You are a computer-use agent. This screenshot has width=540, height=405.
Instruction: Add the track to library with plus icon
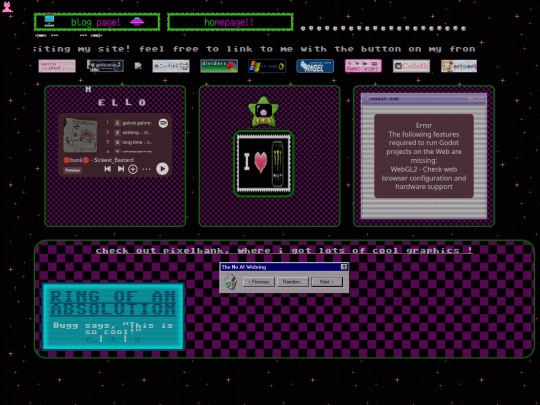(x=133, y=169)
